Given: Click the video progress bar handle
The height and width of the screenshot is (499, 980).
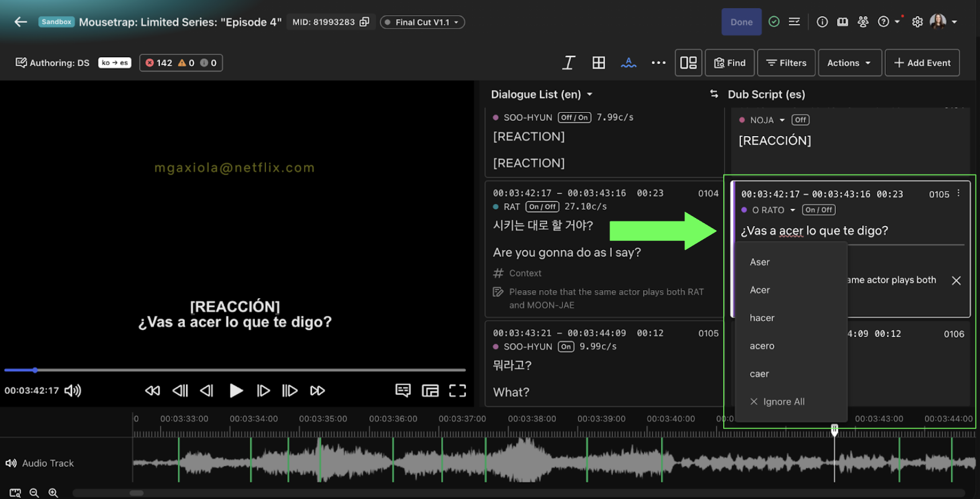Looking at the screenshot, I should 35,370.
